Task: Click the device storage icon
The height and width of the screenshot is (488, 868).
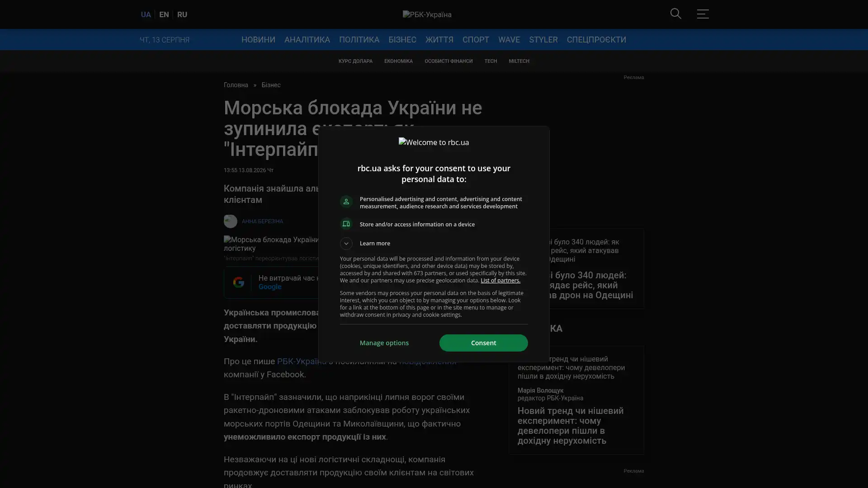Action: (346, 224)
